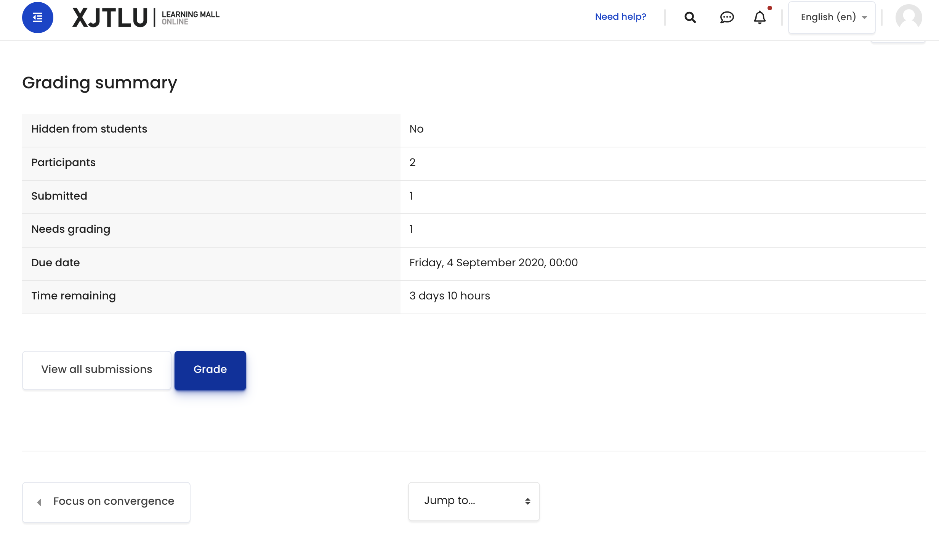Open messages via the chat bubble icon
The image size is (939, 560).
click(x=726, y=17)
